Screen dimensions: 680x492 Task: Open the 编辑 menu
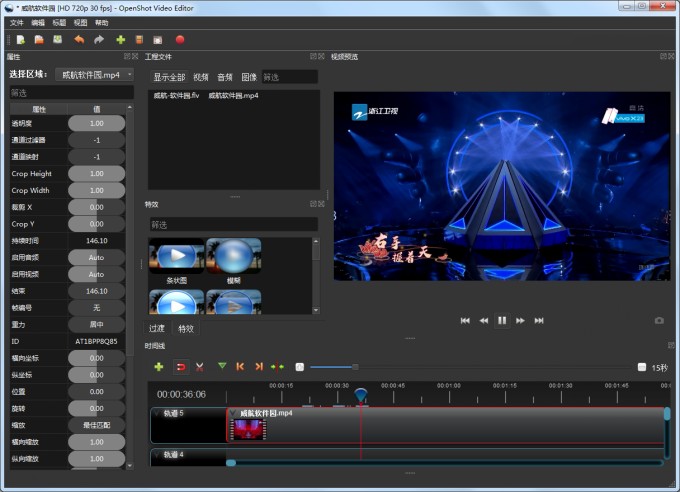38,23
